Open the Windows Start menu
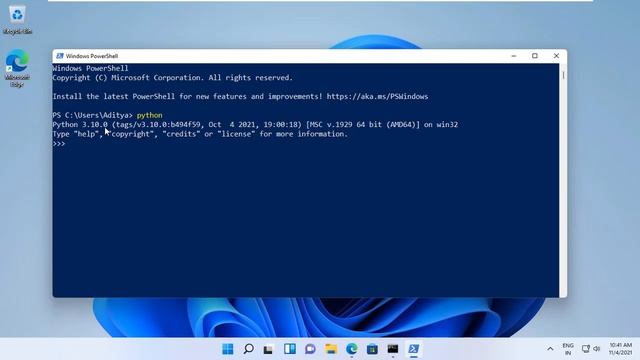640x360 pixels. 228,349
